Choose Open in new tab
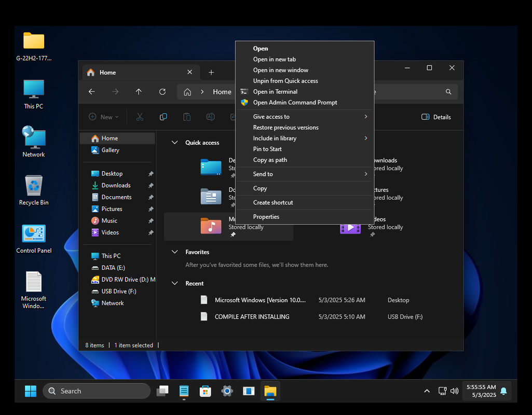Image resolution: width=532 pixels, height=415 pixels. pos(305,59)
